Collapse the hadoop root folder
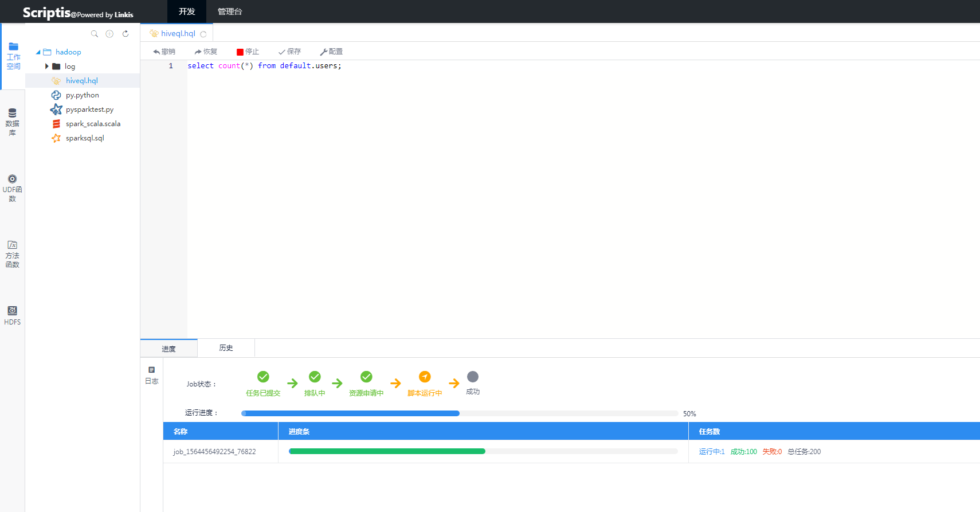The width and height of the screenshot is (980, 512). [38, 52]
